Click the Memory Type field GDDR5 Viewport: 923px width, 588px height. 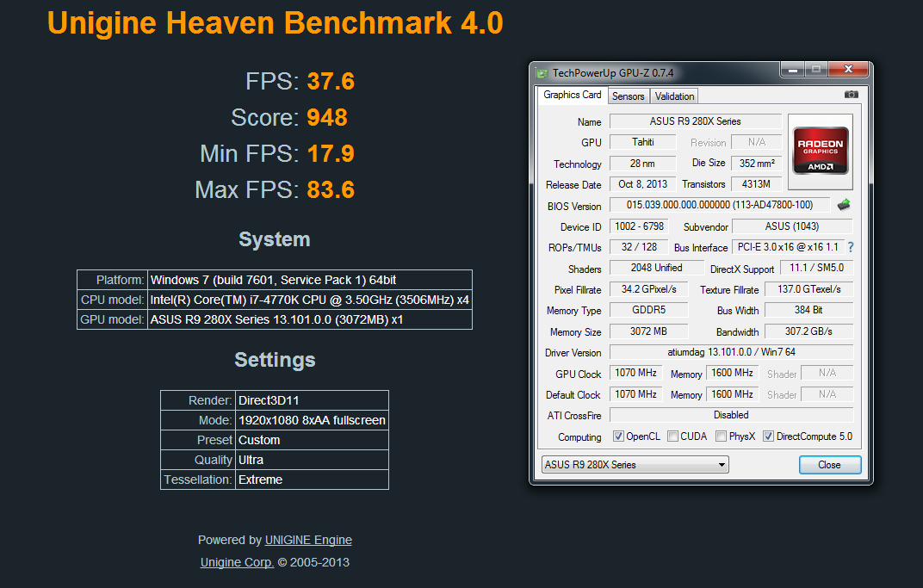click(x=648, y=310)
